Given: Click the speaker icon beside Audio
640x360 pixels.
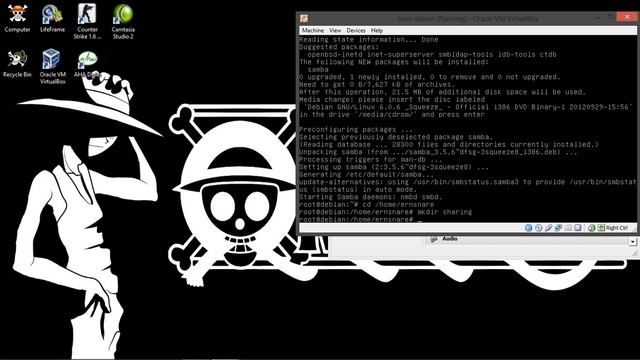Looking at the screenshot, I should point(434,239).
